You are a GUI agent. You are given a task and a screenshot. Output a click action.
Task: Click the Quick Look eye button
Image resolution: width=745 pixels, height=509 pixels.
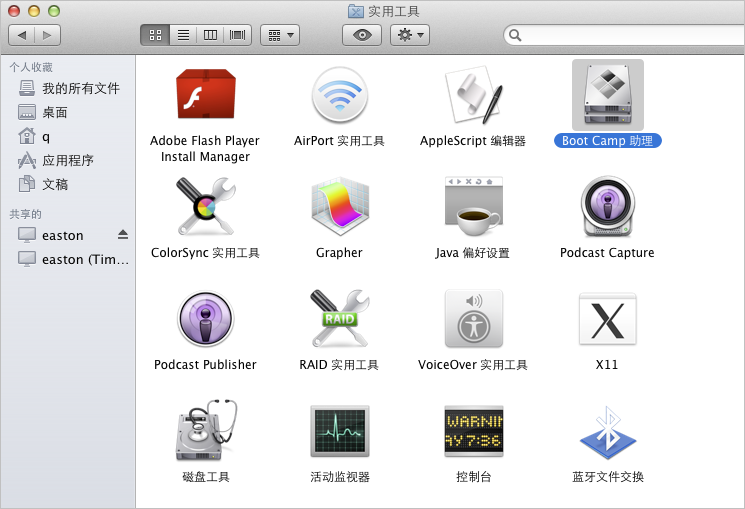point(362,35)
